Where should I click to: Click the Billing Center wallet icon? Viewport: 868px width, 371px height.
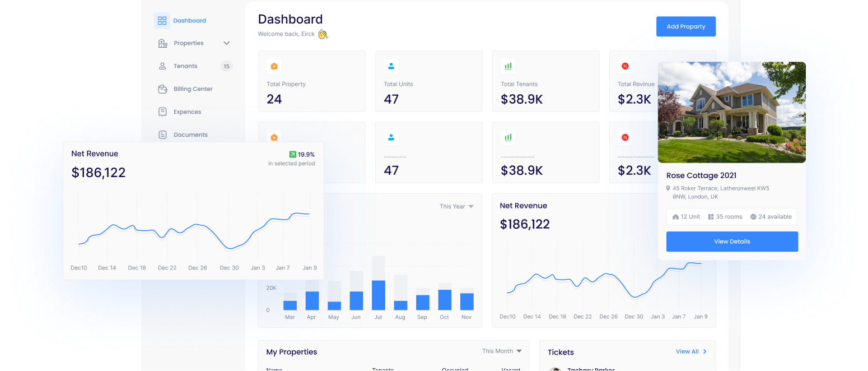coord(162,89)
